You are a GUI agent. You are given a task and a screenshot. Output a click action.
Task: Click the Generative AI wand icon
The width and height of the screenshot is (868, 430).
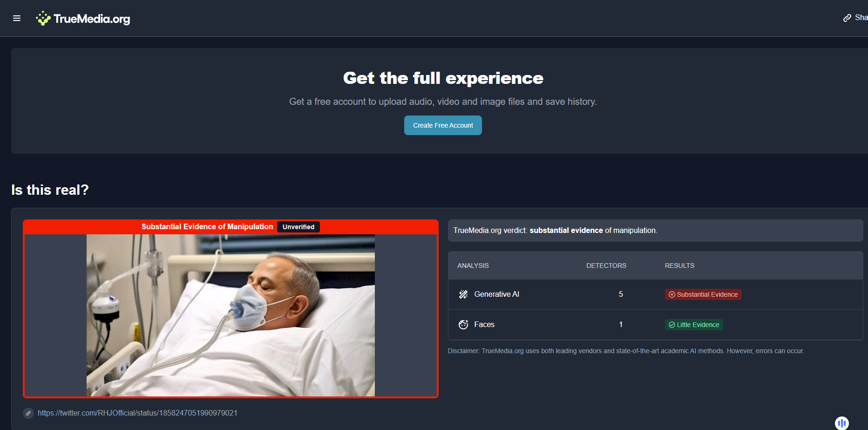pos(463,294)
